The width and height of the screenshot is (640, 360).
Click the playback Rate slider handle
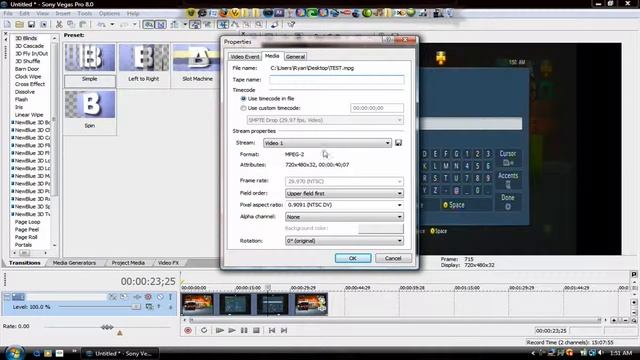(107, 327)
